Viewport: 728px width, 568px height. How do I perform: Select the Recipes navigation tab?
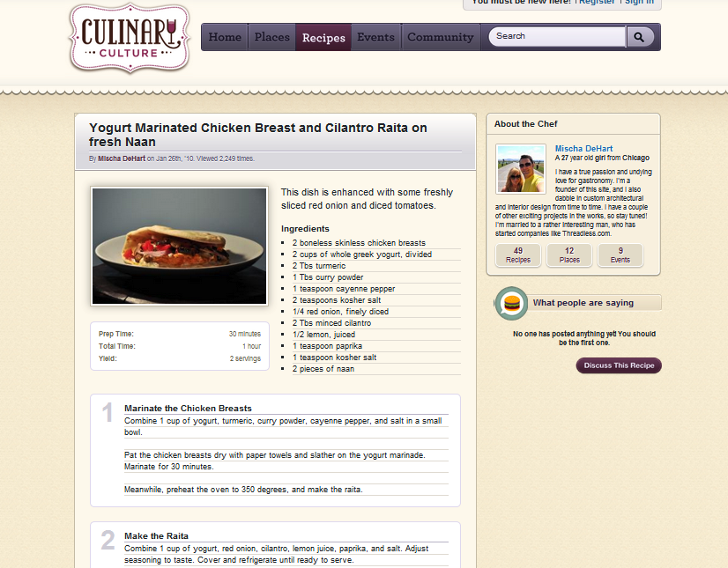tap(323, 37)
